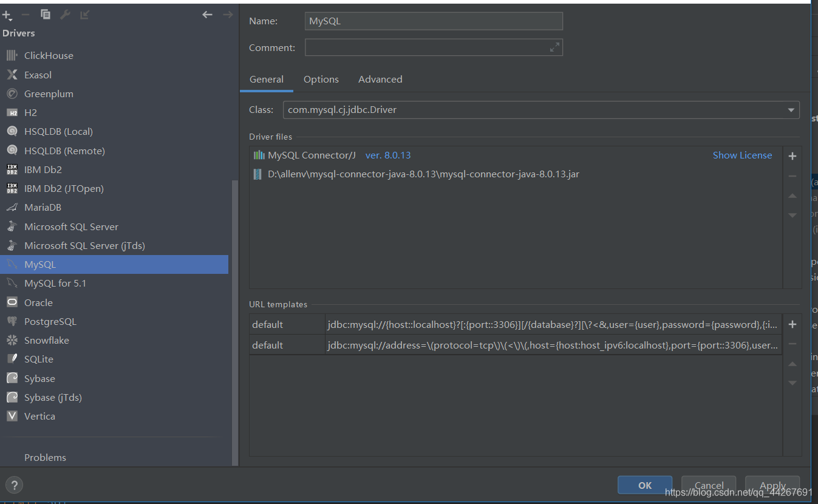
Task: Click the wrench settings icon in toolbar
Action: point(65,15)
